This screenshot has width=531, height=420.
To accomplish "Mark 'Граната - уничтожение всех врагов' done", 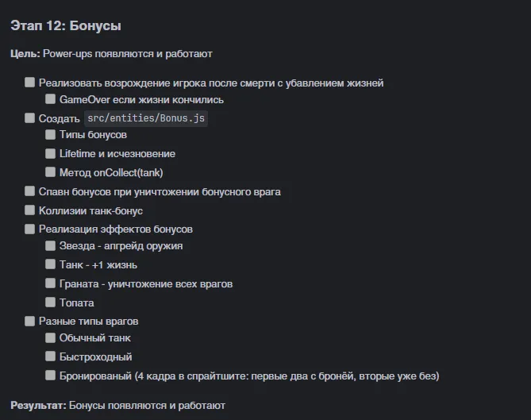I will pos(51,283).
